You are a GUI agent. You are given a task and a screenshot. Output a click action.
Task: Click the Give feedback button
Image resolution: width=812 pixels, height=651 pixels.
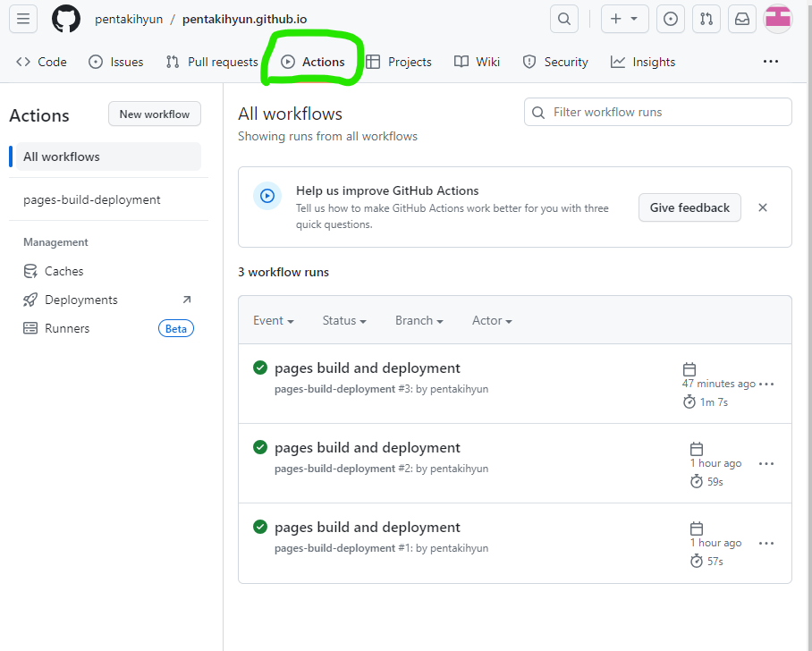(689, 207)
